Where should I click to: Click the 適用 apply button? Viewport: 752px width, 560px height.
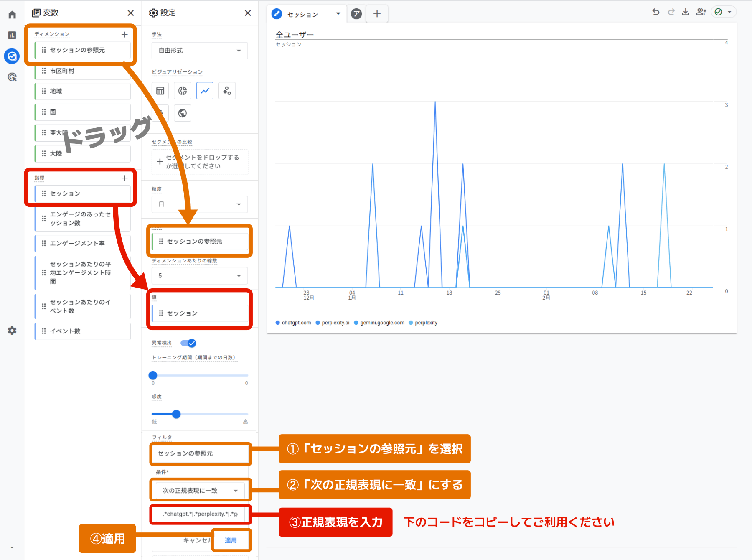(x=231, y=540)
